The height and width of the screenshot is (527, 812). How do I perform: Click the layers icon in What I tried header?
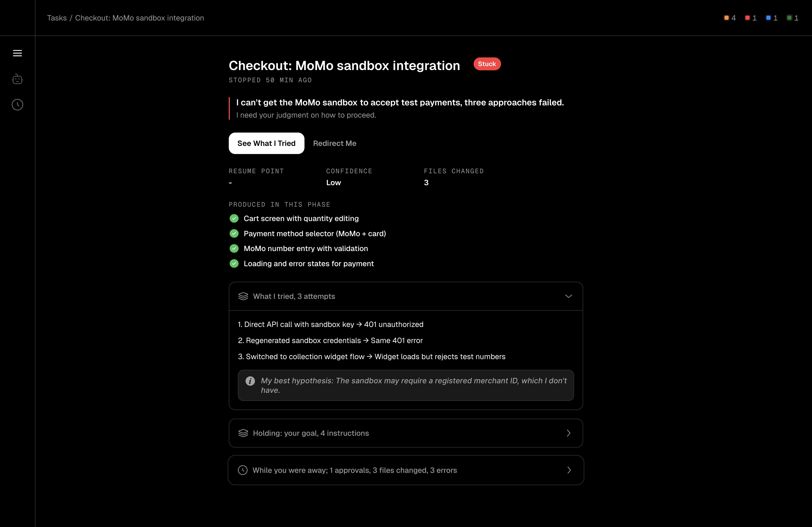243,296
